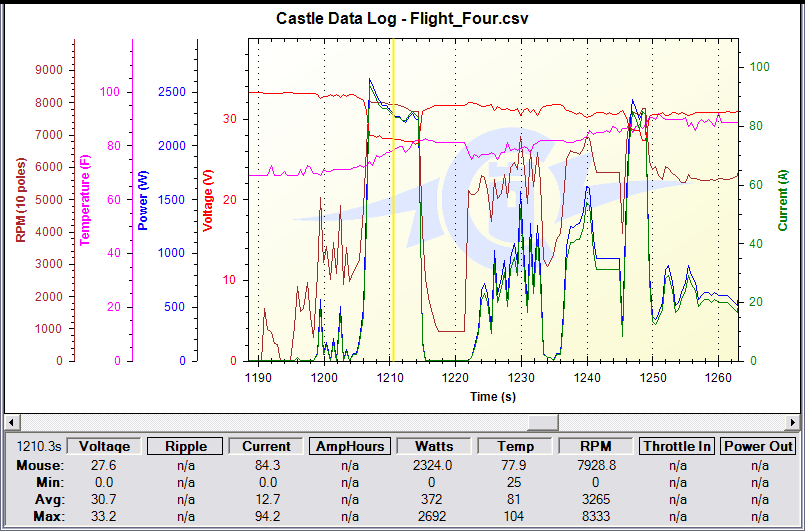Click the Time (s) axis label
This screenshot has width=805, height=531.
click(493, 396)
